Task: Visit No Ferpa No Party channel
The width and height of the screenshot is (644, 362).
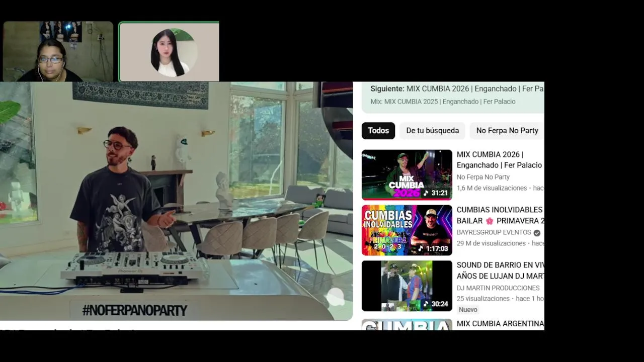Action: click(483, 177)
